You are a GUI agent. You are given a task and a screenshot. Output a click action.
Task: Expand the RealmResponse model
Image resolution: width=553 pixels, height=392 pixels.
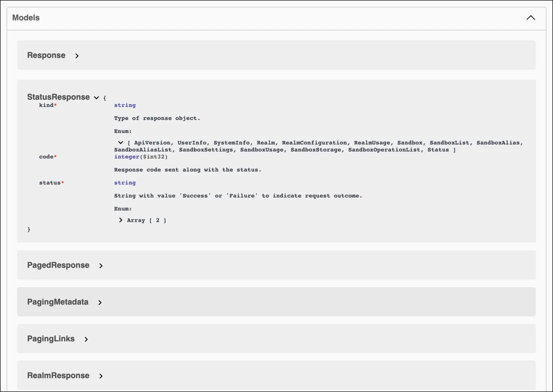tap(101, 375)
